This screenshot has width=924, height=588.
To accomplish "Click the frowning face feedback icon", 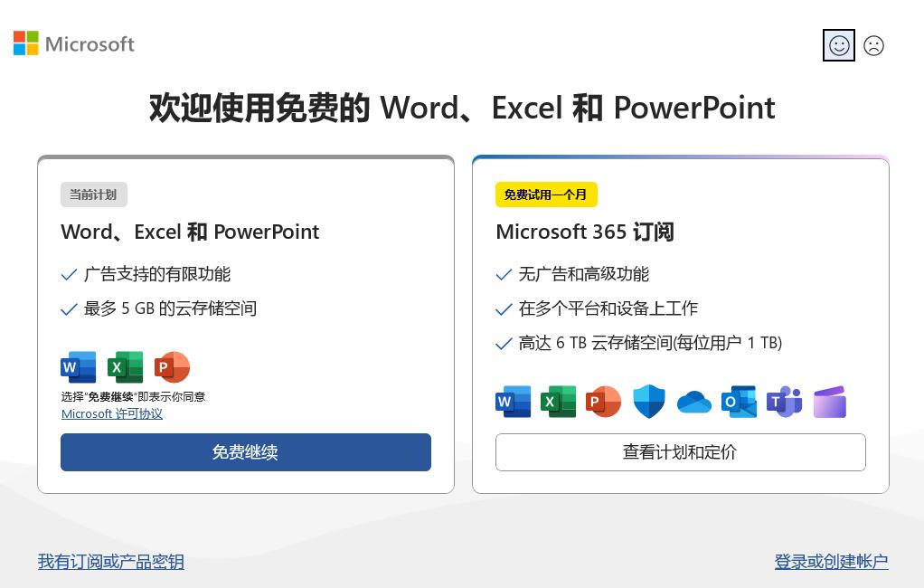I will tap(873, 45).
